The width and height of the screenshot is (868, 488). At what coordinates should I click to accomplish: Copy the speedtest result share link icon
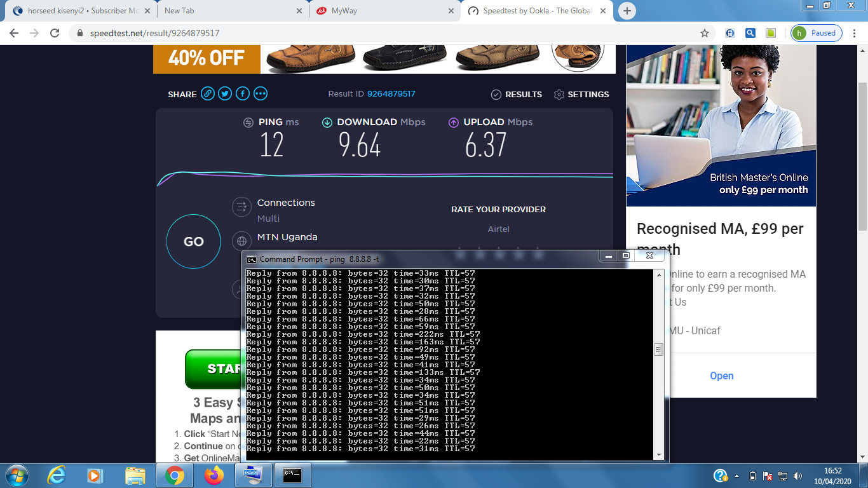(208, 94)
